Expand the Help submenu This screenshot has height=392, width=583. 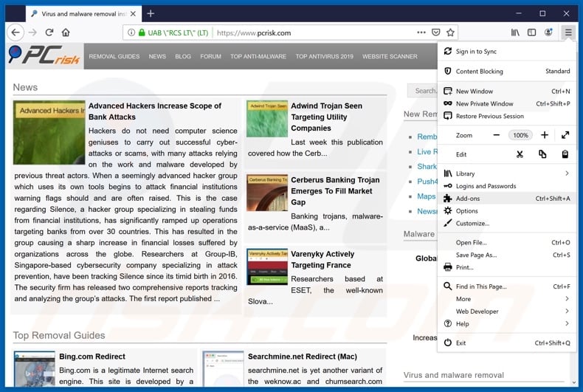tap(507, 324)
